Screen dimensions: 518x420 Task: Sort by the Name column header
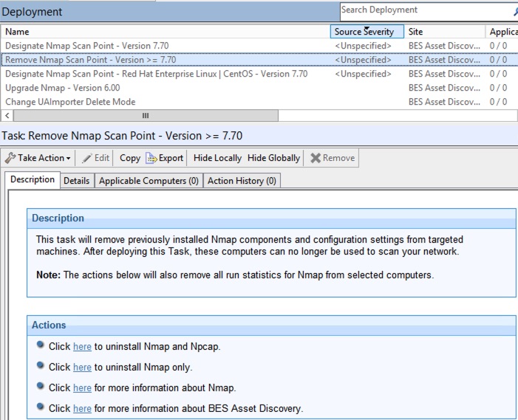pos(166,32)
